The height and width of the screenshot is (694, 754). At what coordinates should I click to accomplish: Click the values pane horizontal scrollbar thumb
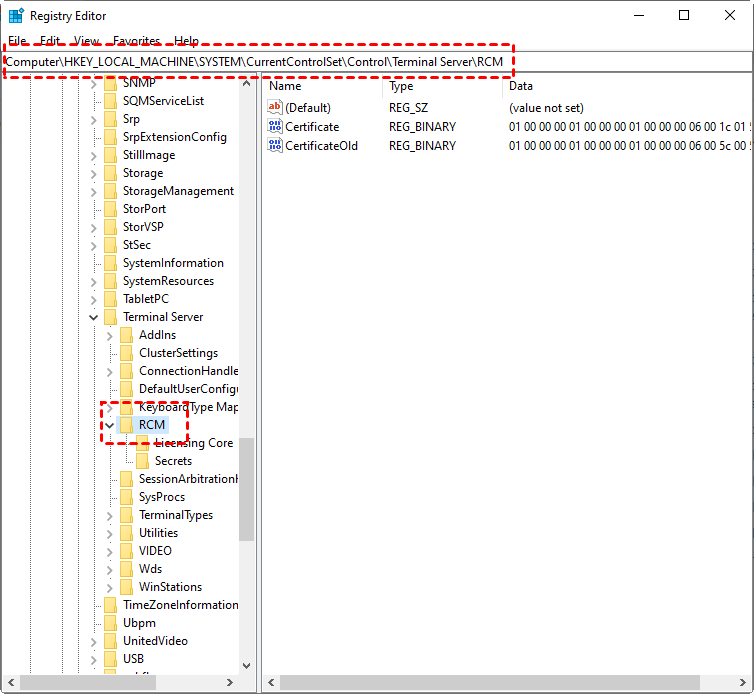[x=490, y=682]
